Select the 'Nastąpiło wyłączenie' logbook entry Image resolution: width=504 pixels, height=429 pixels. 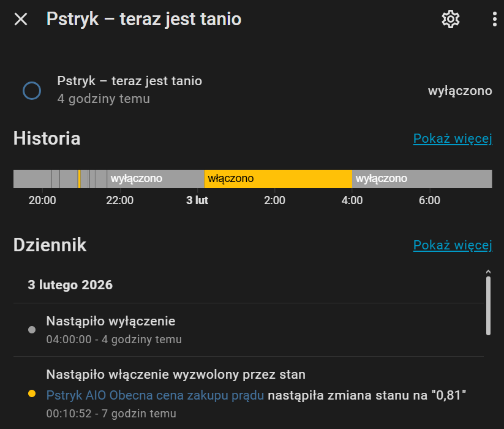pyautogui.click(x=111, y=321)
